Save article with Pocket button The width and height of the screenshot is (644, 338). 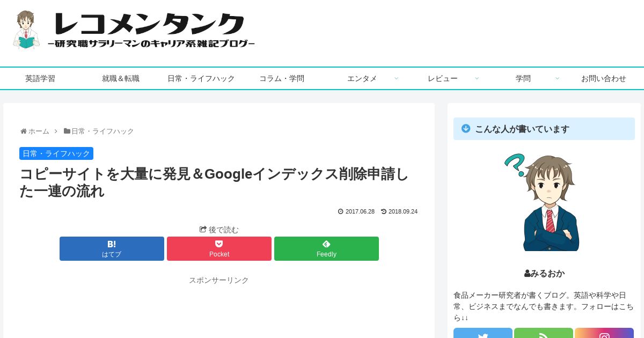tap(219, 249)
